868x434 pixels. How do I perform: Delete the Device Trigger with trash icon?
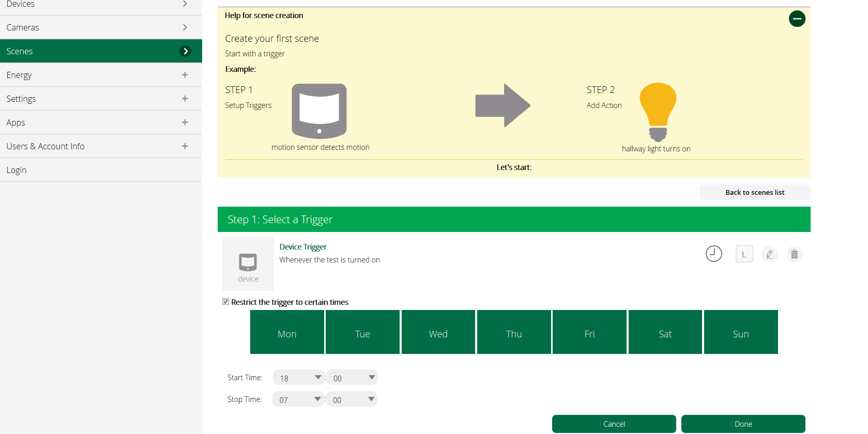click(794, 254)
